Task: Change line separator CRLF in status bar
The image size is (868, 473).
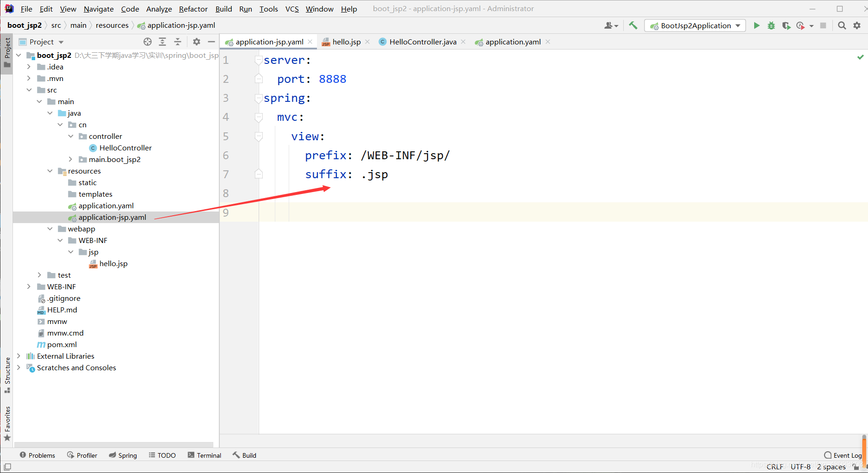Action: point(775,467)
